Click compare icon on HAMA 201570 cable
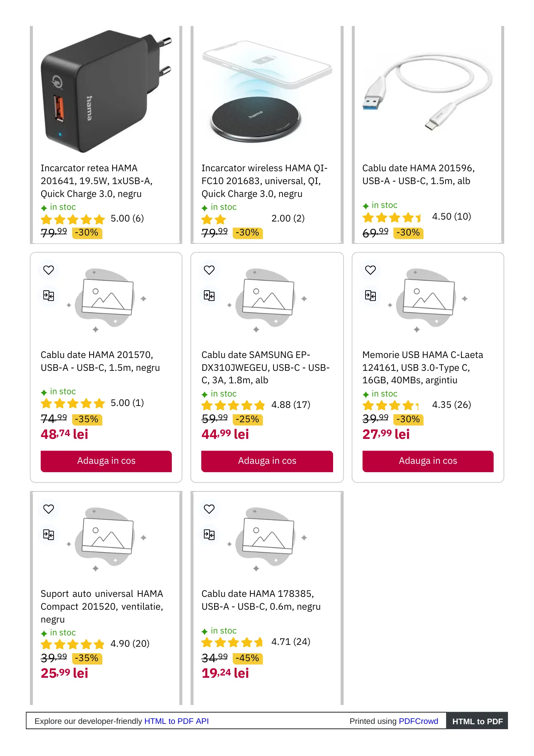The width and height of the screenshot is (534, 756). pyautogui.click(x=49, y=295)
